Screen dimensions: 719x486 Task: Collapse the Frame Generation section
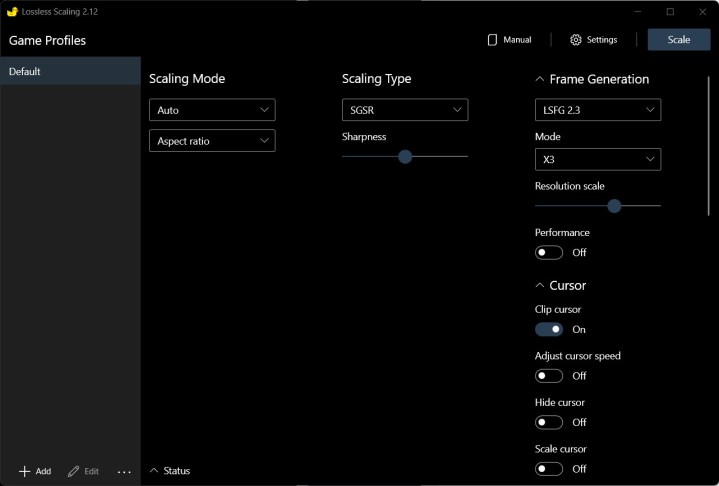pos(541,79)
